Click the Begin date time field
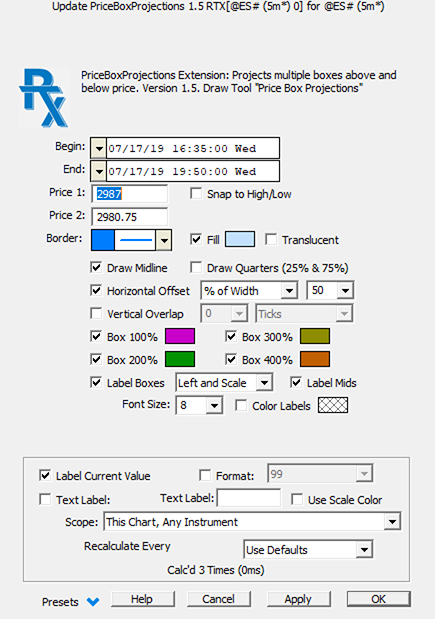 [x=193, y=148]
